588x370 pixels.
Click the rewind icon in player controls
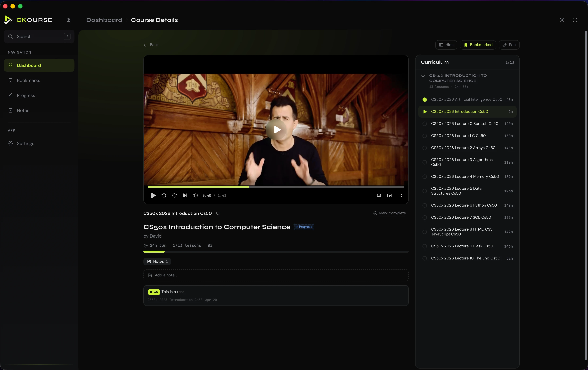(x=164, y=195)
